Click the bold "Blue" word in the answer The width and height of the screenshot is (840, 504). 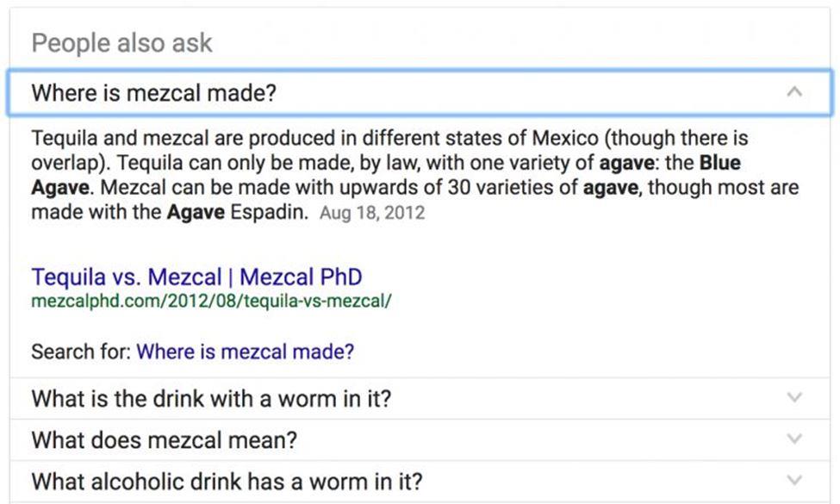coord(719,163)
